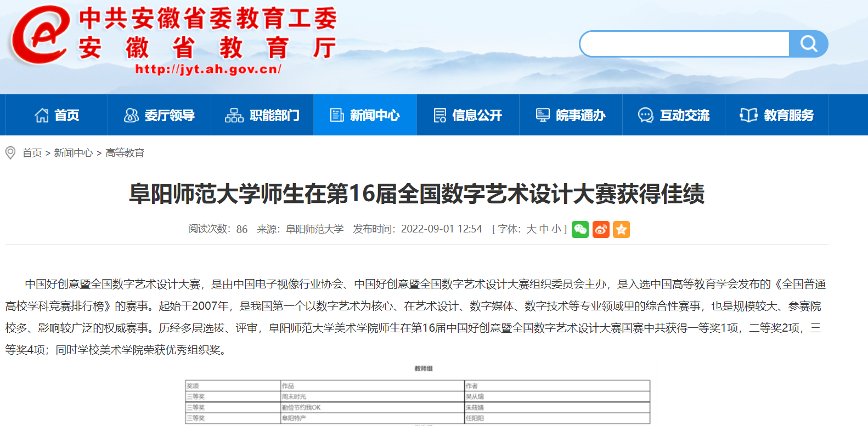868x426 pixels.
Task: Click the search magnifier button
Action: (x=808, y=44)
